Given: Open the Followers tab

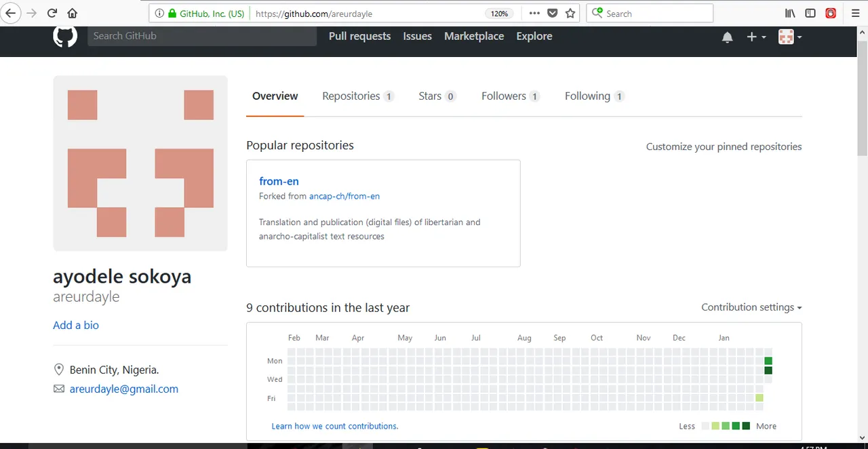Looking at the screenshot, I should [x=511, y=96].
